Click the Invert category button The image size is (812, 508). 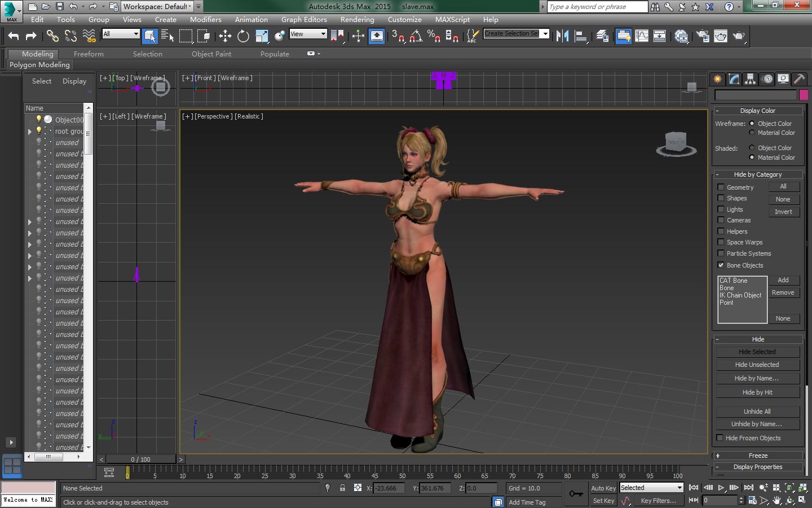click(x=783, y=212)
